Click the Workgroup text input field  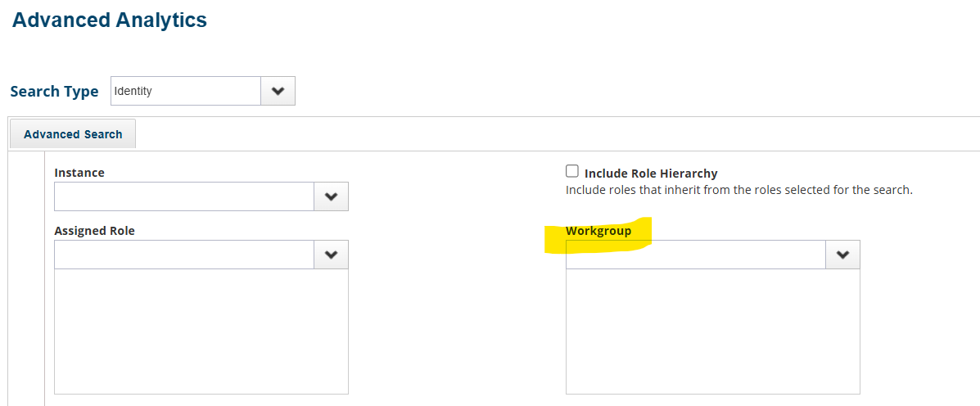tap(696, 255)
